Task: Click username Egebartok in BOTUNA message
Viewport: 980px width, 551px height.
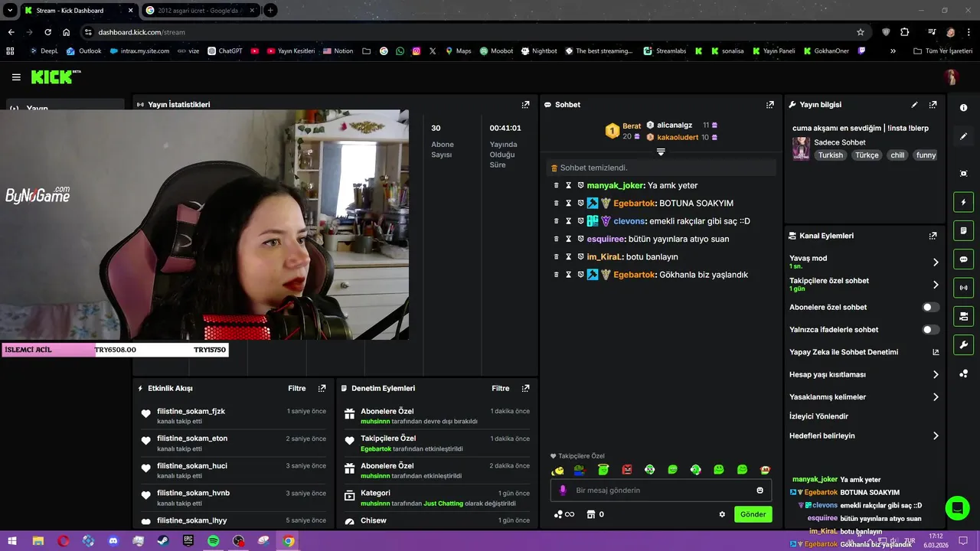Action: 634,204
